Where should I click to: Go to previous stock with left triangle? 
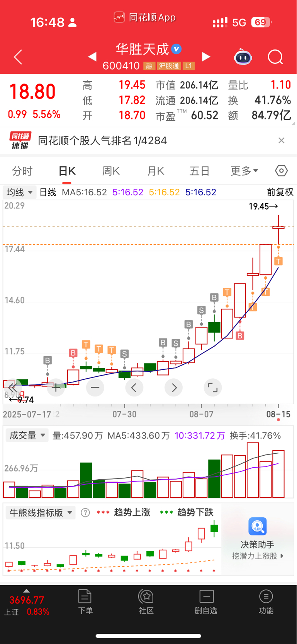point(92,57)
